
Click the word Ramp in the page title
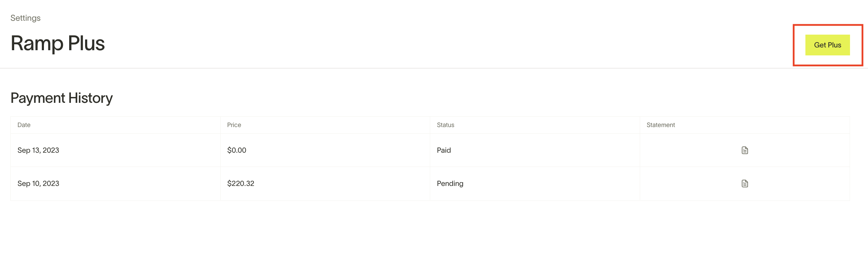coord(37,44)
